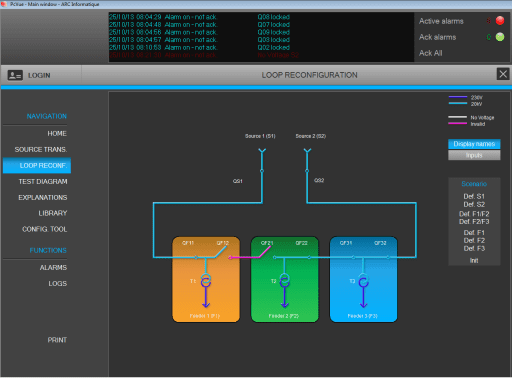
Task: Toggle the QF32 switch contact in Feeder 3
Action: point(388,257)
